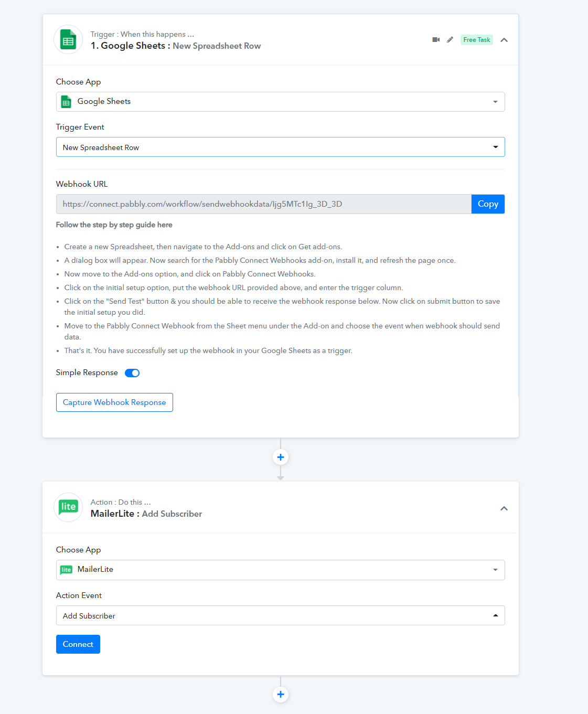Click the small Google Sheets icon in Choose App
The image size is (588, 714).
click(x=66, y=102)
